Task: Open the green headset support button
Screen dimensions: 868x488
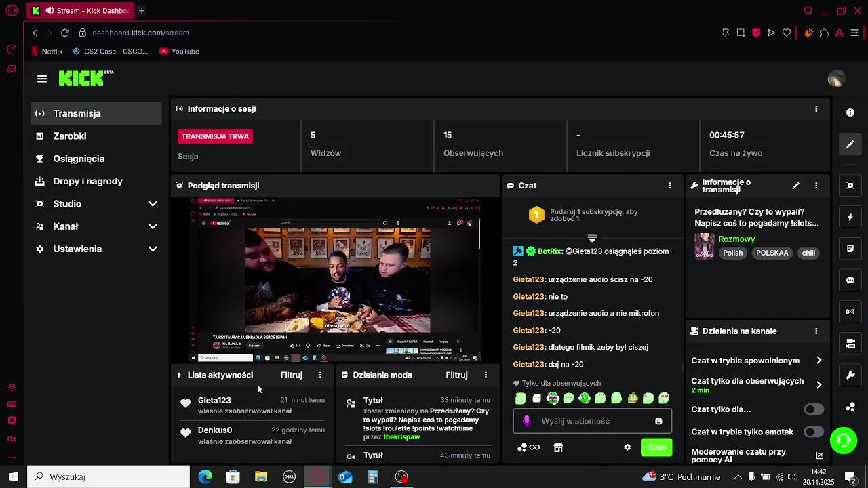Action: (x=843, y=441)
